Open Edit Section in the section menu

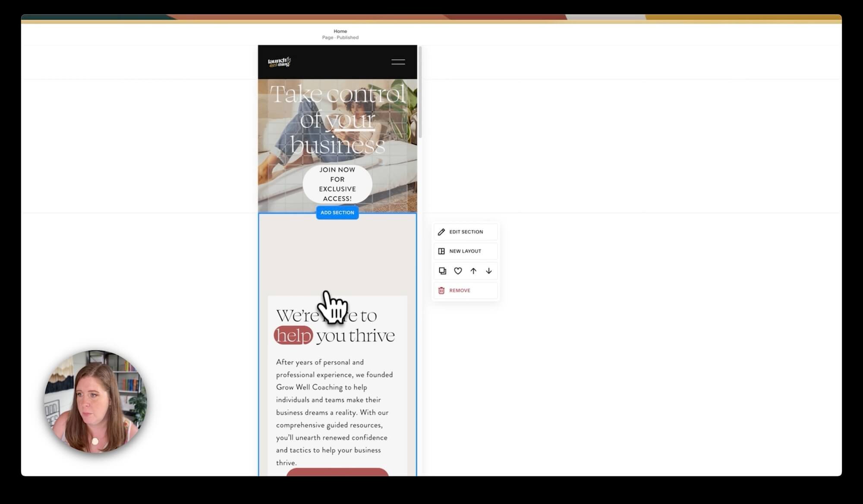(x=466, y=232)
